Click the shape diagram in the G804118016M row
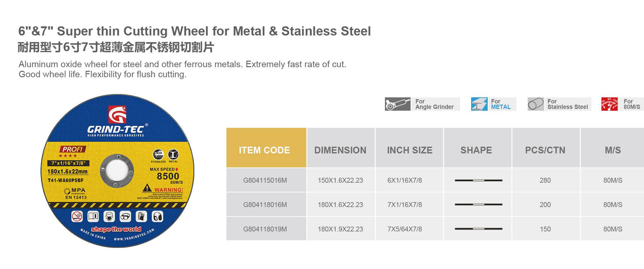 coord(478,204)
